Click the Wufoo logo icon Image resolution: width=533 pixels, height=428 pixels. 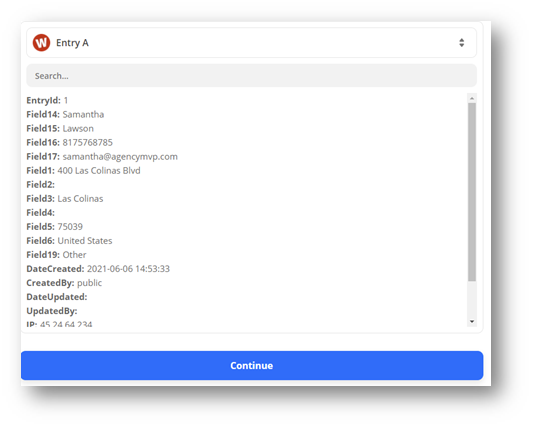(41, 43)
